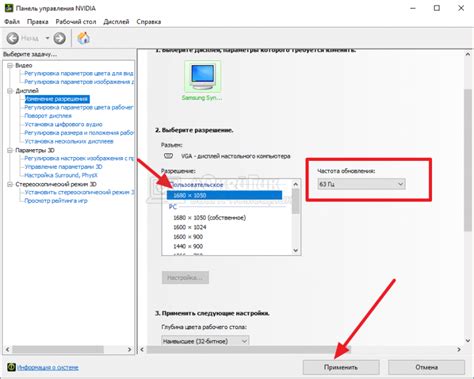
Task: Click main panel horizontal scroll left arrow
Action: (142, 349)
